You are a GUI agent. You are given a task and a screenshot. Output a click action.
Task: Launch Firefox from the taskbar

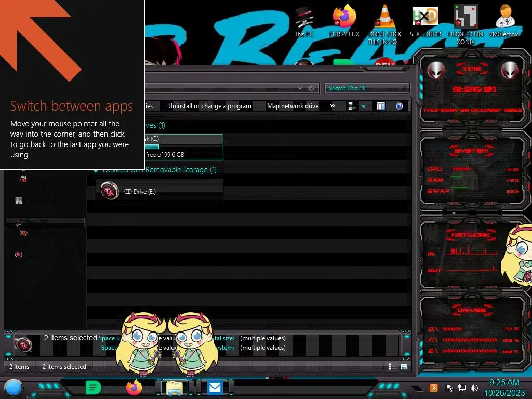point(134,388)
